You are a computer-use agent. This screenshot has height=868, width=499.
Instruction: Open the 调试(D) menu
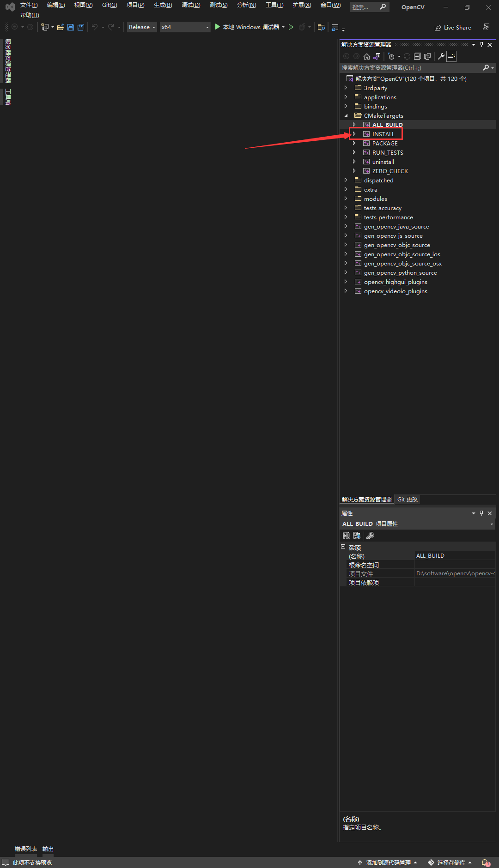coord(191,5)
